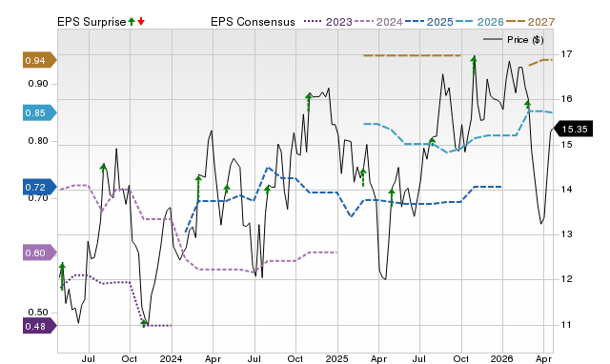Screen dimensions: 610x364
Task: Click the 0.85 EPS consensus tag for 2026
Action: pos(39,112)
